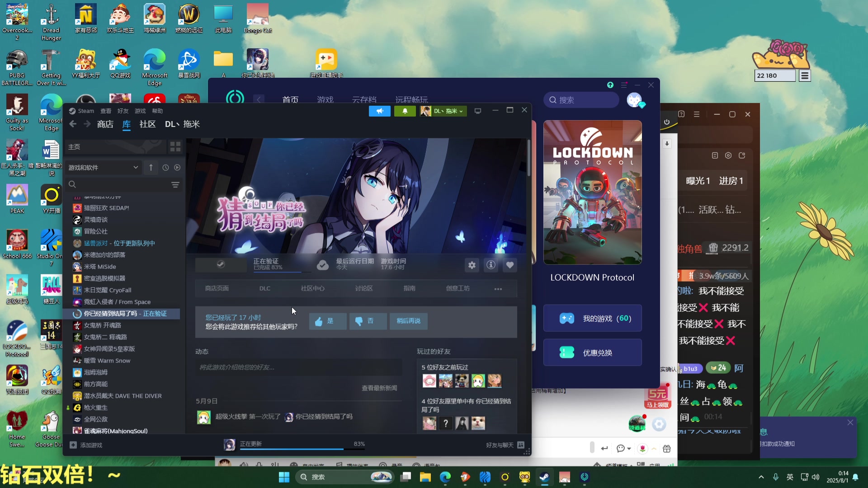Click Windows Start button

284,477
